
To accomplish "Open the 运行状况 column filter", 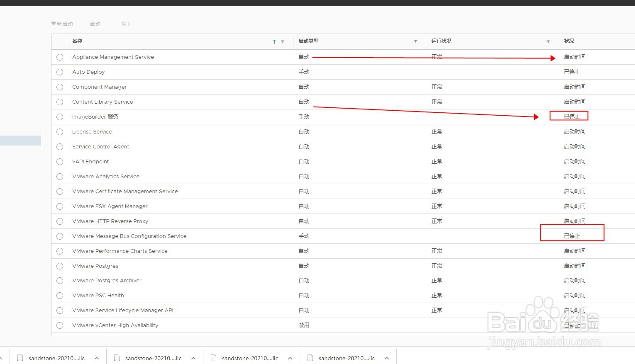I will pos(548,41).
